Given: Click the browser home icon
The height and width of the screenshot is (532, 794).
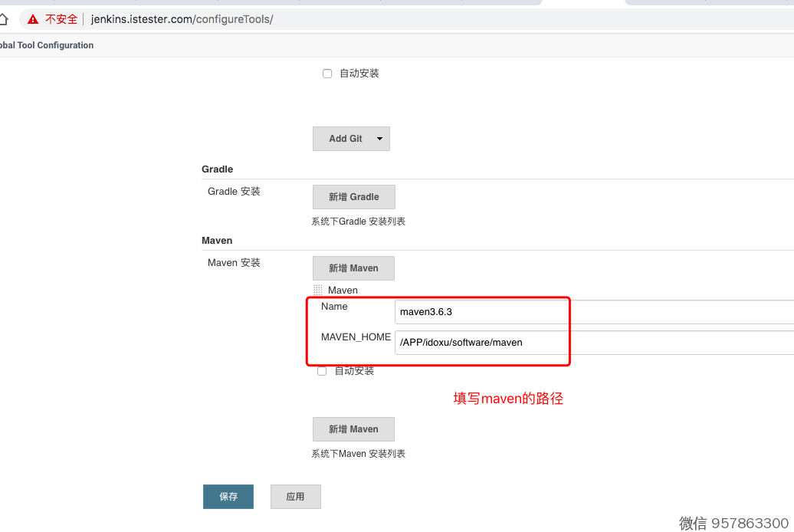Looking at the screenshot, I should [x=3, y=19].
